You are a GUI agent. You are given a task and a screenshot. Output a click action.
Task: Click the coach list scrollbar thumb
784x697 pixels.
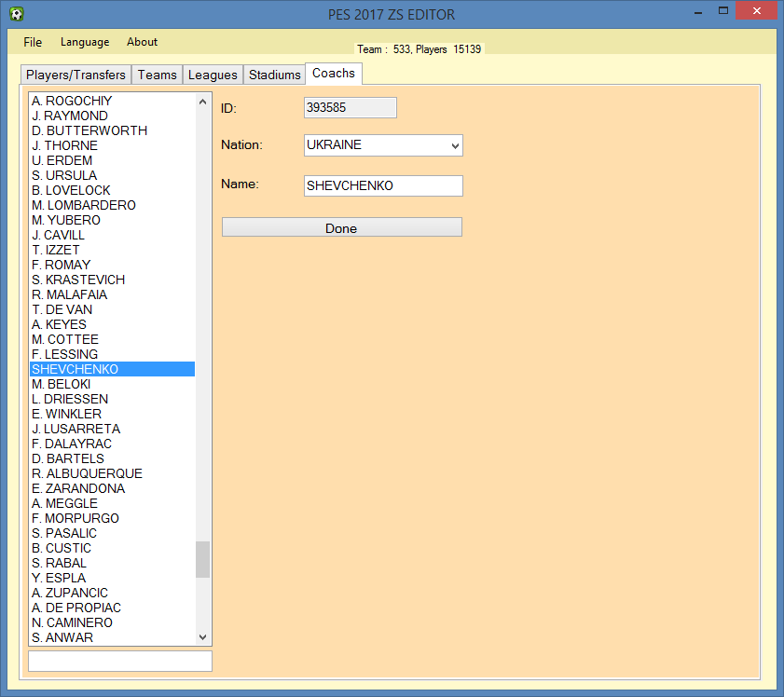pos(202,559)
